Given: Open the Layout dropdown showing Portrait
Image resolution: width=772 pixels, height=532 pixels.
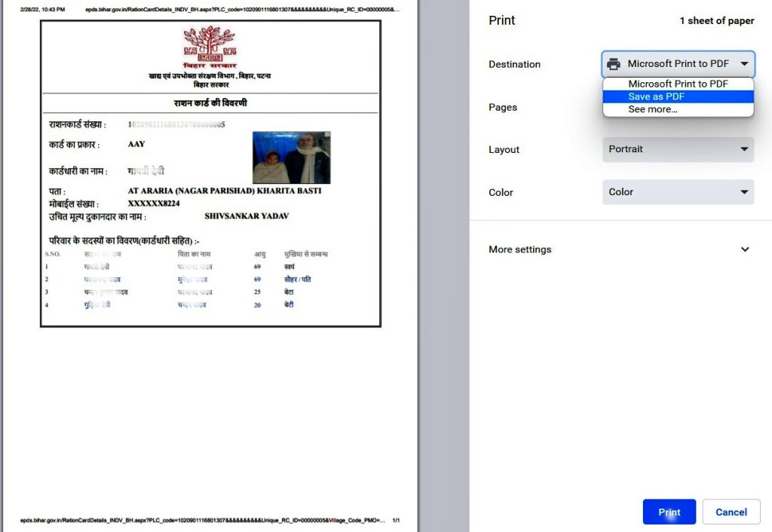Looking at the screenshot, I should click(x=677, y=149).
